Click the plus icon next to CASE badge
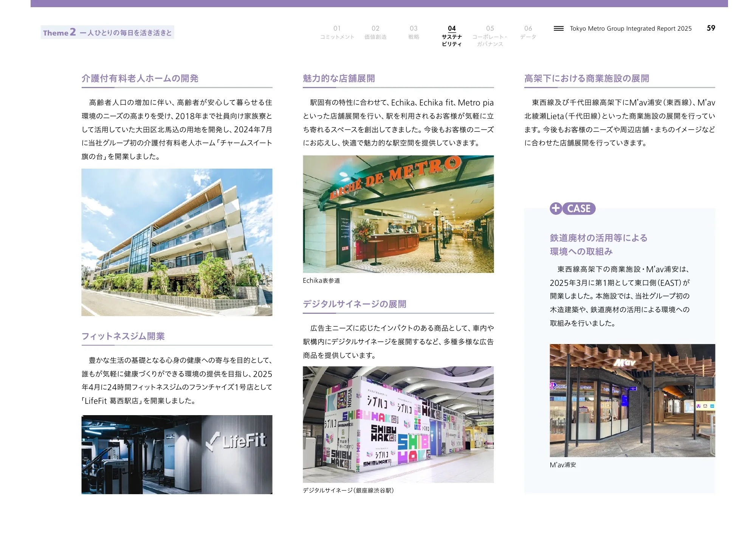756x535 pixels. point(556,208)
